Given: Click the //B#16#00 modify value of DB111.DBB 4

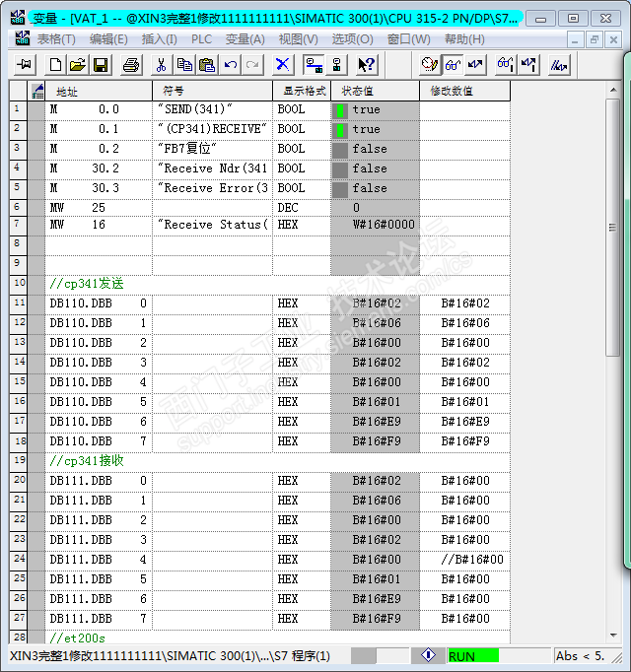Looking at the screenshot, I should [x=465, y=560].
